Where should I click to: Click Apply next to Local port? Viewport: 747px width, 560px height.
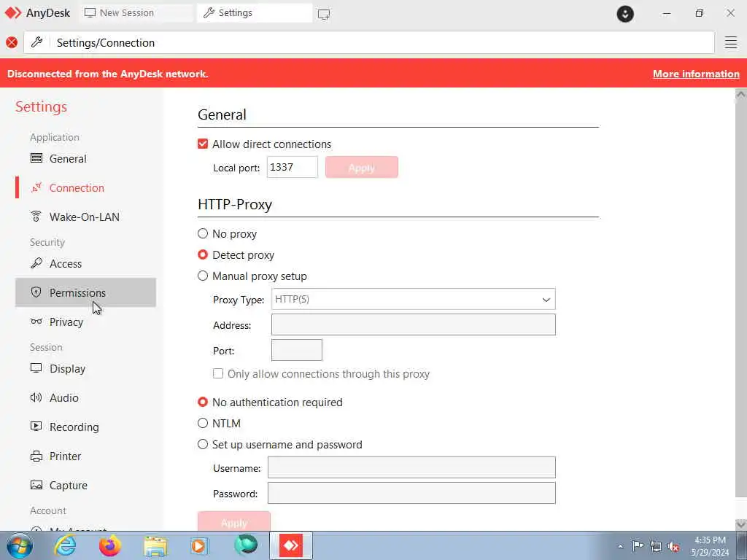[x=362, y=167]
